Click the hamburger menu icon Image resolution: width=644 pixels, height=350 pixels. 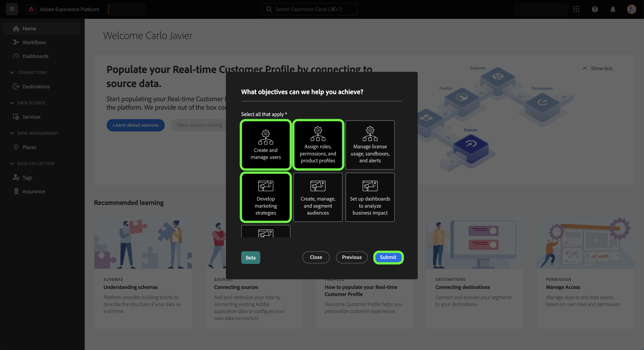12,9
